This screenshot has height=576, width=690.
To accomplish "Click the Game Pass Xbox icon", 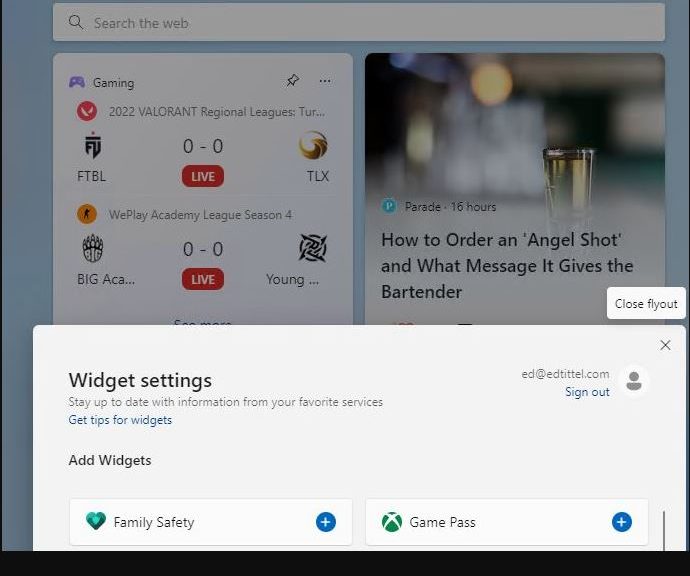I will (392, 522).
